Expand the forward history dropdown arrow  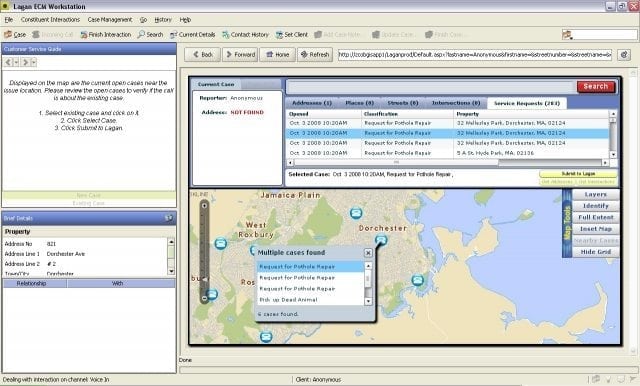[x=33, y=62]
